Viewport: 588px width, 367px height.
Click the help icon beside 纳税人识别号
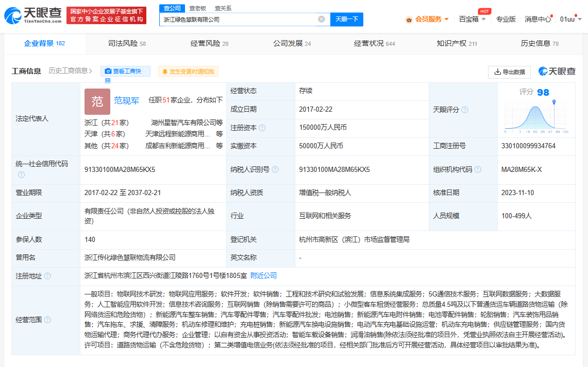275,170
